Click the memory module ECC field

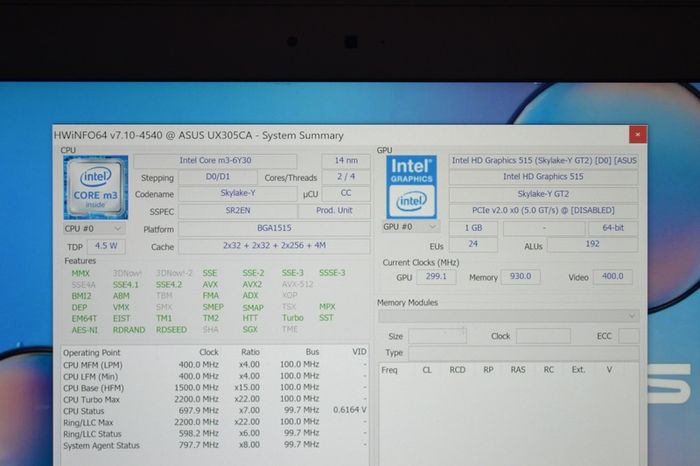coord(629,336)
